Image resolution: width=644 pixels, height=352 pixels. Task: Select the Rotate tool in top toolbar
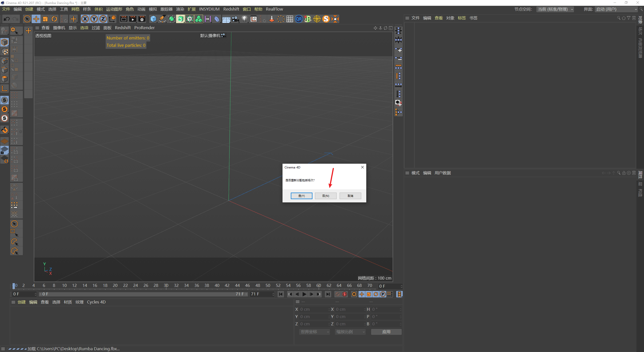pyautogui.click(x=54, y=19)
